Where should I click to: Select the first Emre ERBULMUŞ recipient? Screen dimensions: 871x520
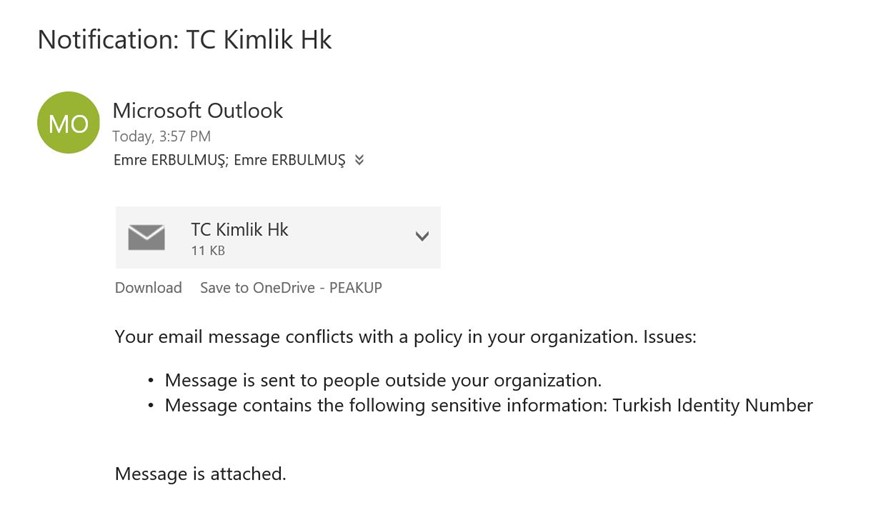click(x=171, y=160)
